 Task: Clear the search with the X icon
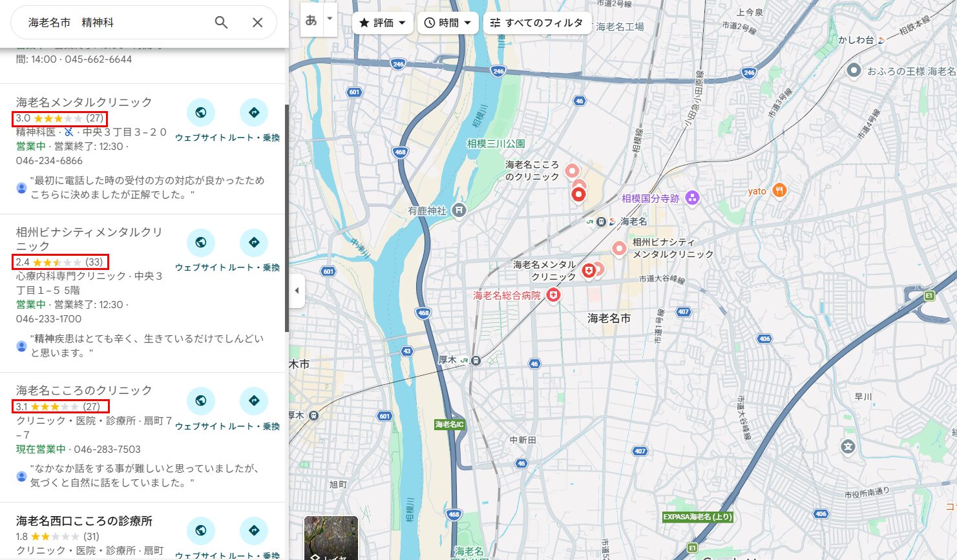(257, 23)
